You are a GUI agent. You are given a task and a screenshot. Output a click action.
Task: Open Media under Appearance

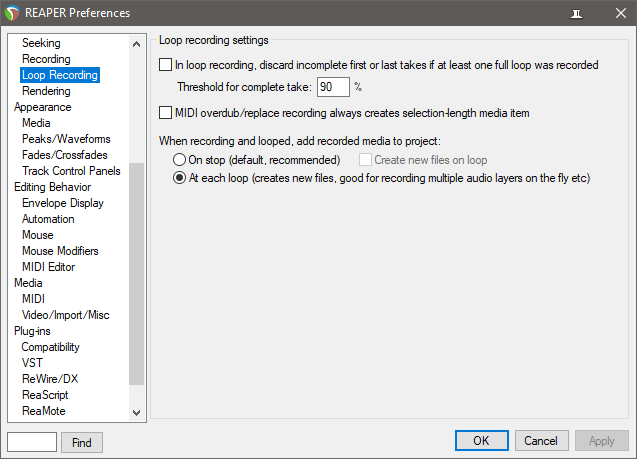[36, 123]
